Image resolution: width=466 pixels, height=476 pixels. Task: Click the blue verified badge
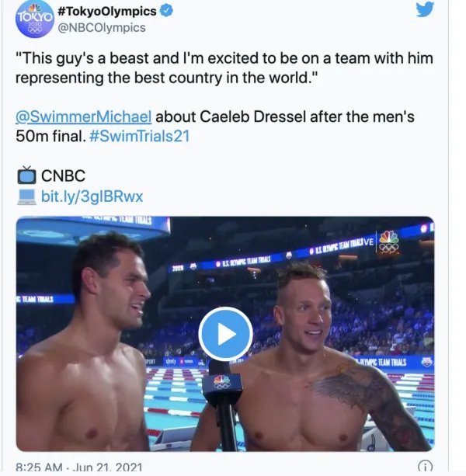[x=168, y=12]
